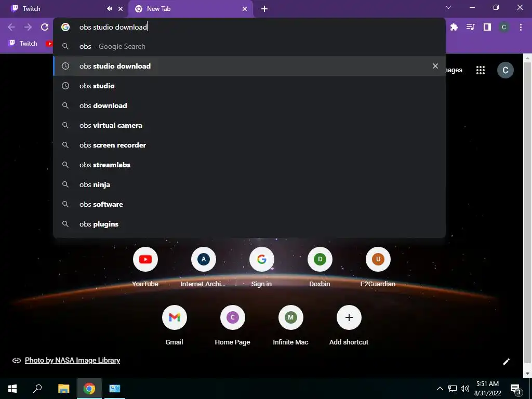532x399 pixels.
Task: Choose the 'obs virtual camera' suggestion
Action: [x=249, y=125]
